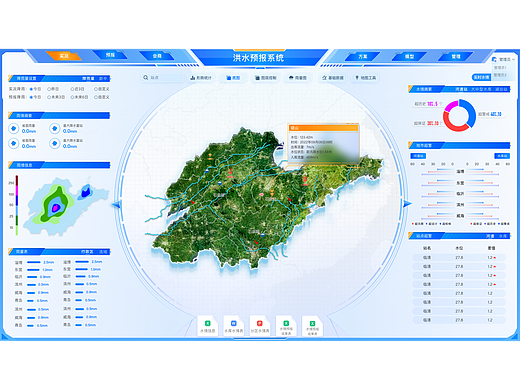Open the 地图工具 map tools button
The image size is (520, 390).
coord(365,78)
